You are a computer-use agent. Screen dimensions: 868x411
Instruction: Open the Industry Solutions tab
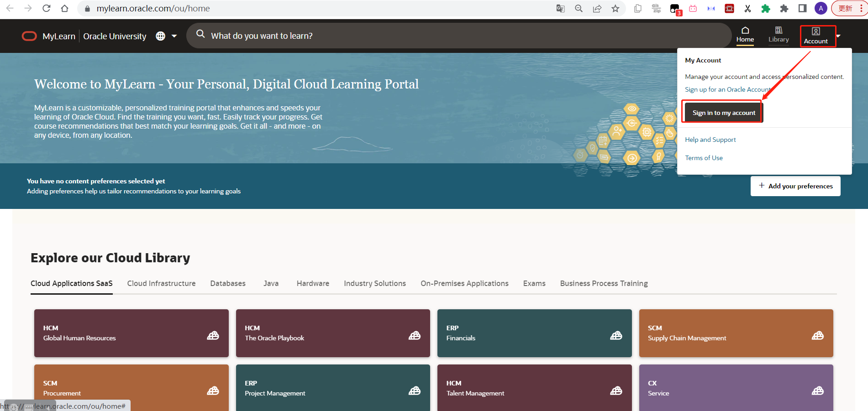pos(375,283)
